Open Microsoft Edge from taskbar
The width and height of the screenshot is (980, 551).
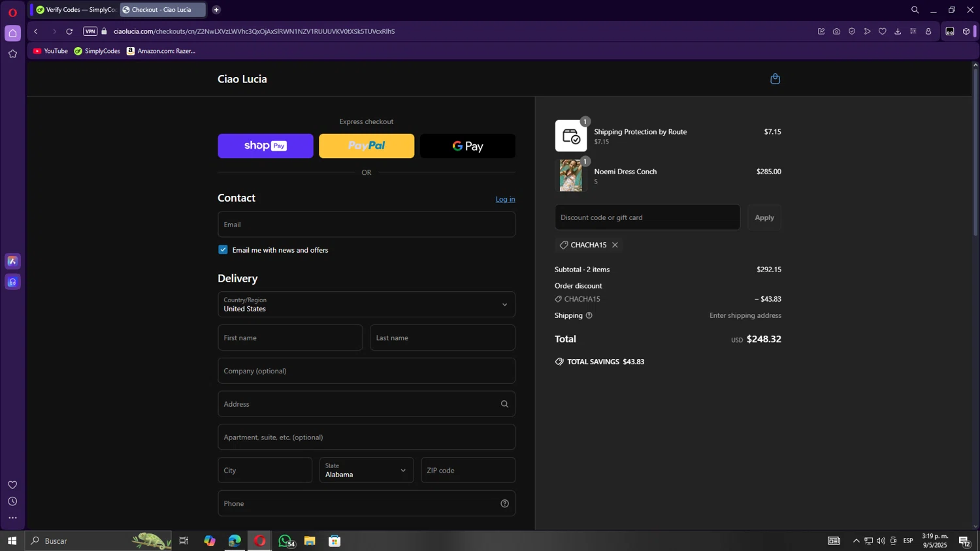coord(235,541)
